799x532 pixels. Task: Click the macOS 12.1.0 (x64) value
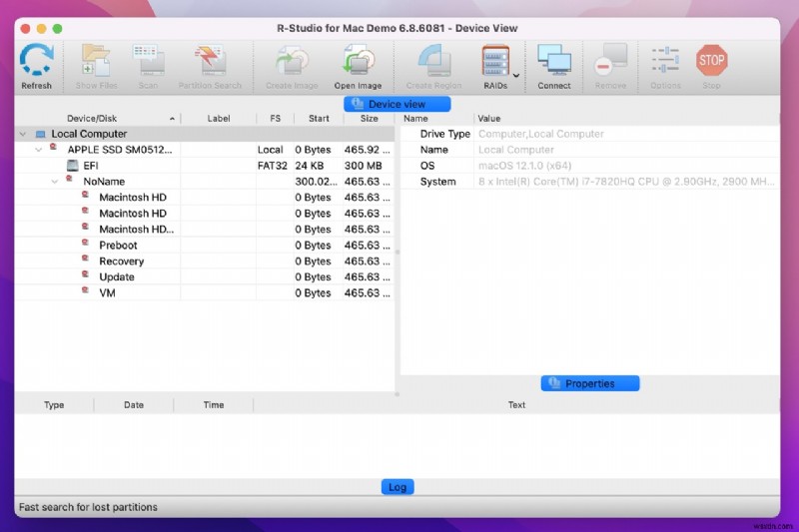(525, 166)
